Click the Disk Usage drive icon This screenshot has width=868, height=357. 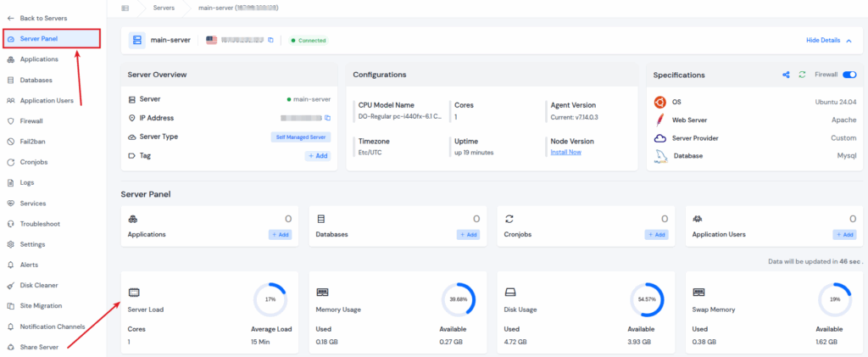tap(509, 293)
